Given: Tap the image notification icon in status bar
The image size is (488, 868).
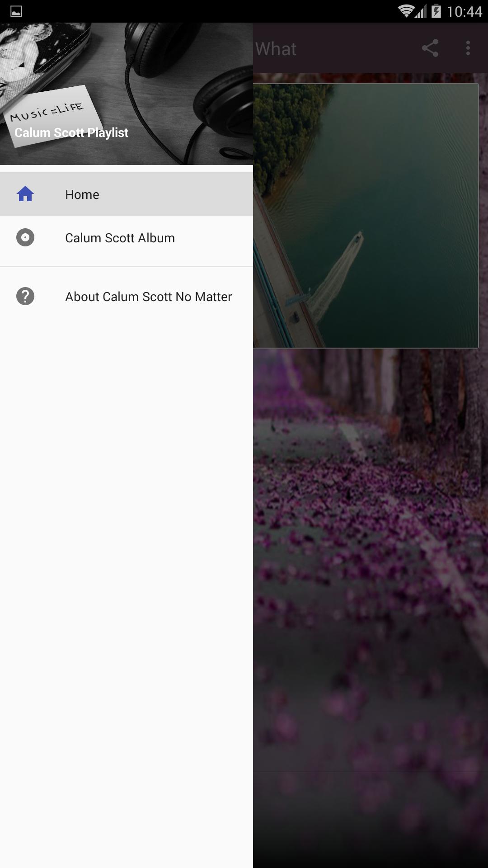Looking at the screenshot, I should point(16,11).
